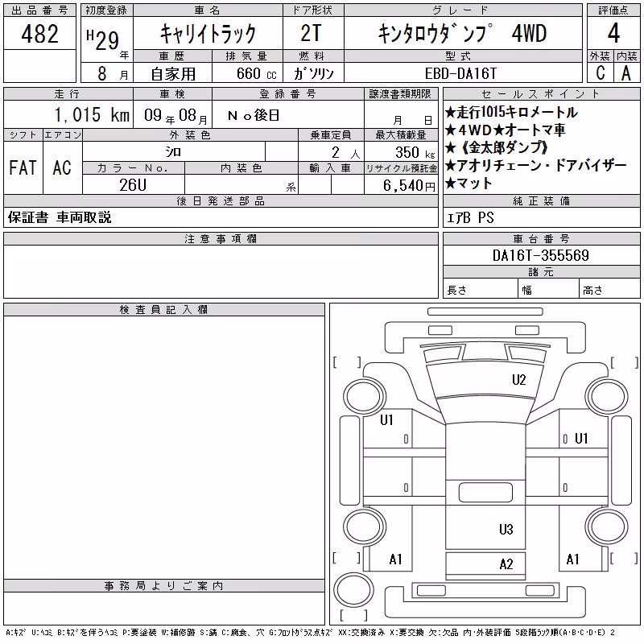644x644 pixels.
Task: Select the exterior colour value シロ
Action: pyautogui.click(x=173, y=152)
